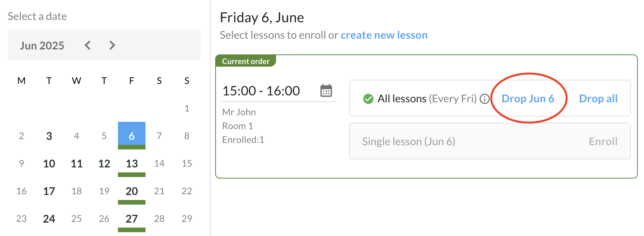Click the info icon next to Every Fri
644x236 pixels.
485,99
